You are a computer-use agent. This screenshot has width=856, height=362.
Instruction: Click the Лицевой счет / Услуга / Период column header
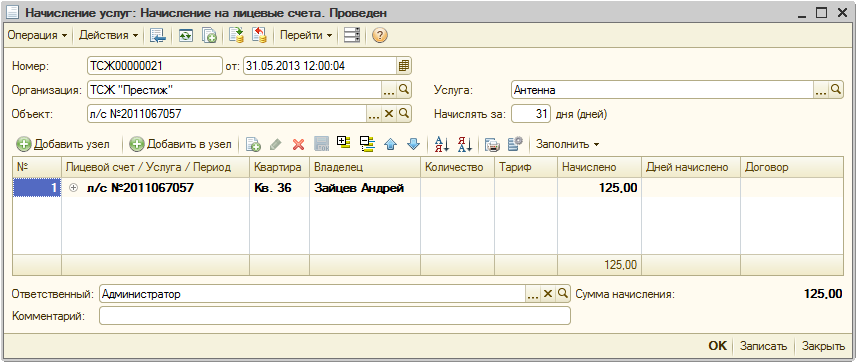[x=155, y=167]
